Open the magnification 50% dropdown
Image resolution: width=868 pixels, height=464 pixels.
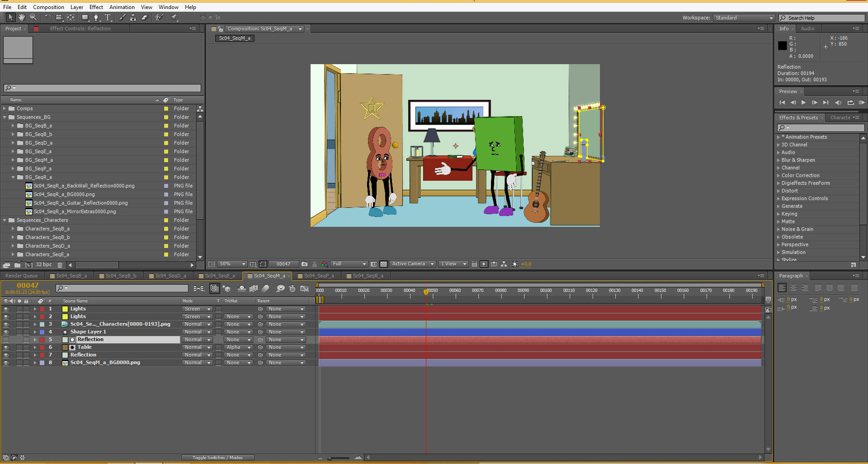tap(232, 264)
